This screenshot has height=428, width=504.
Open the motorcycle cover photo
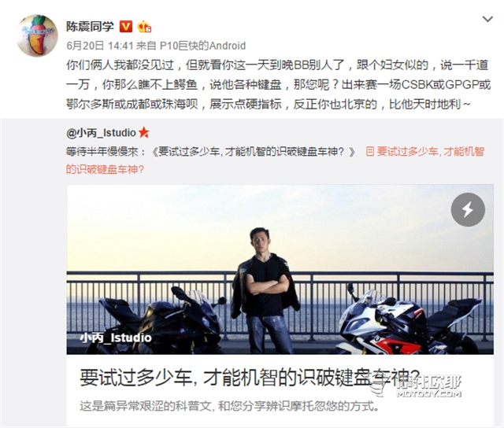pyautogui.click(x=280, y=269)
